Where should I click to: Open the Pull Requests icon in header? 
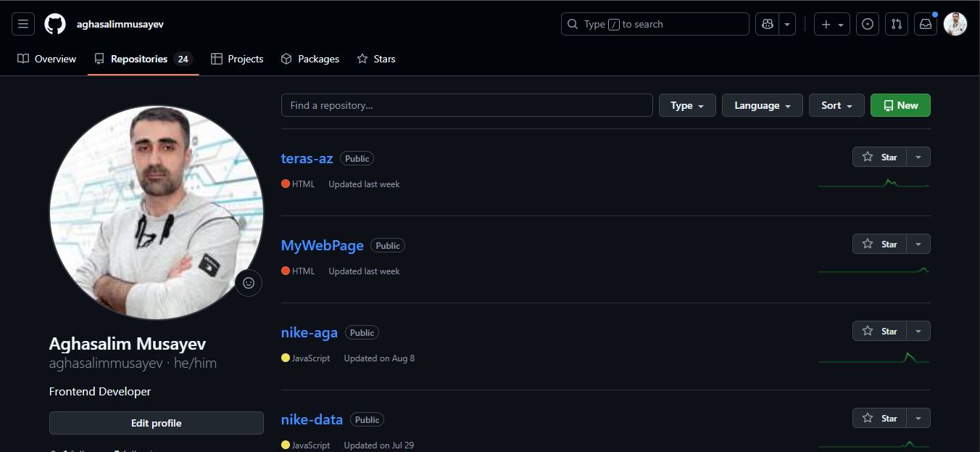pyautogui.click(x=897, y=24)
